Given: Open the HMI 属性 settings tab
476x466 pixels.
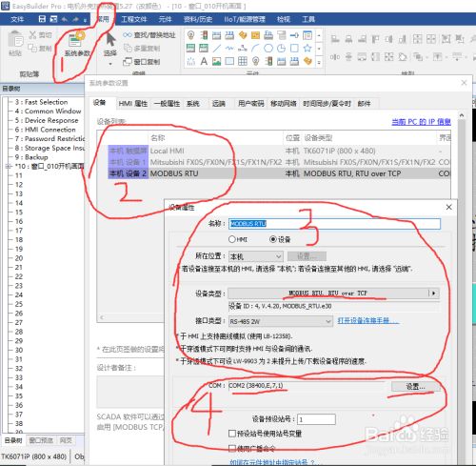Looking at the screenshot, I should point(133,104).
